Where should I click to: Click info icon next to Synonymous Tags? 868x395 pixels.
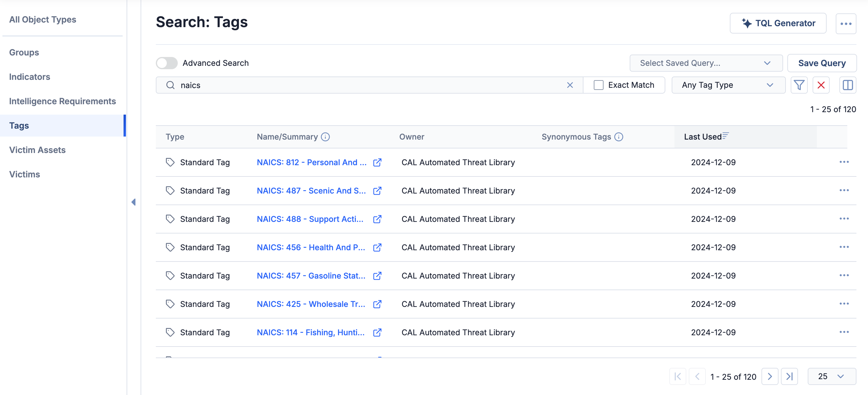pos(619,137)
